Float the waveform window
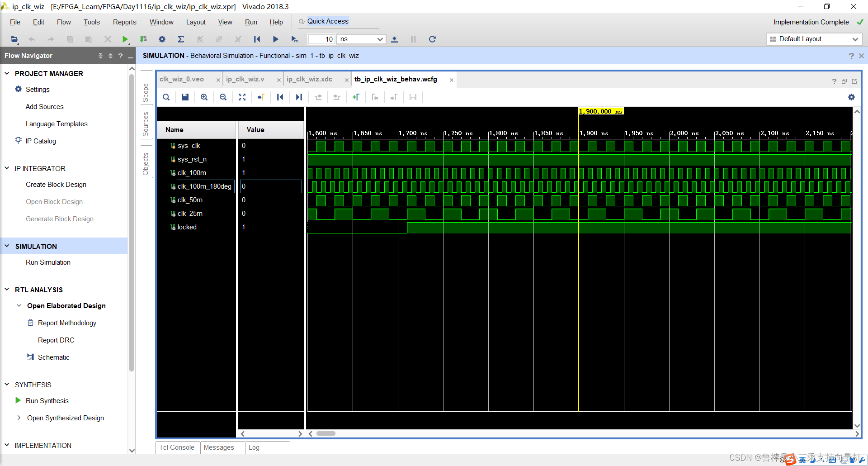 pyautogui.click(x=844, y=81)
